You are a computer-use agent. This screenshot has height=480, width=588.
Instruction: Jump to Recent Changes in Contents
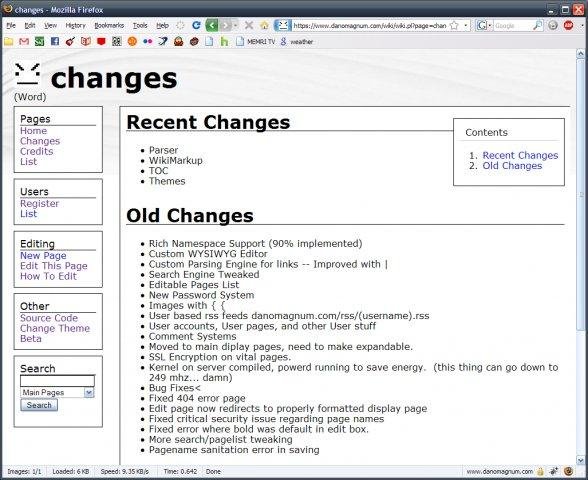click(520, 155)
